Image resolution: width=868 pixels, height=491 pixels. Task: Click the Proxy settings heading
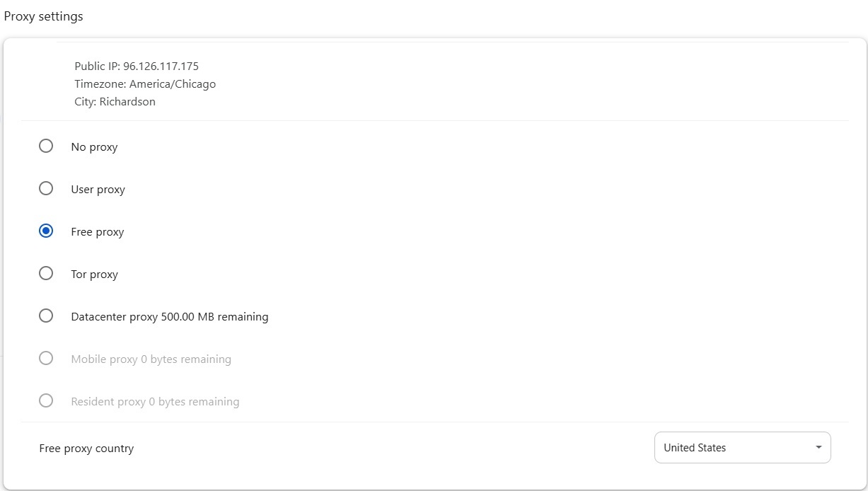tap(44, 16)
